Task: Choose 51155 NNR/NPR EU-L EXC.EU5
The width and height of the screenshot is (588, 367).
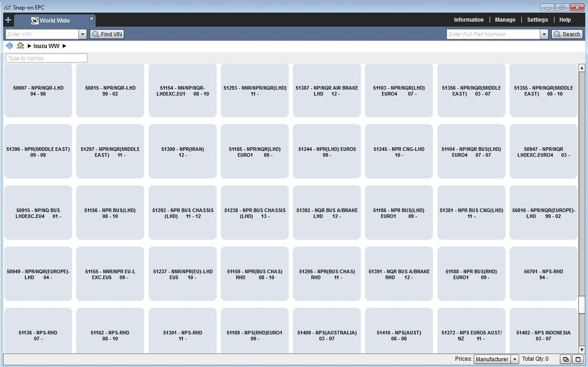Action: pos(110,274)
